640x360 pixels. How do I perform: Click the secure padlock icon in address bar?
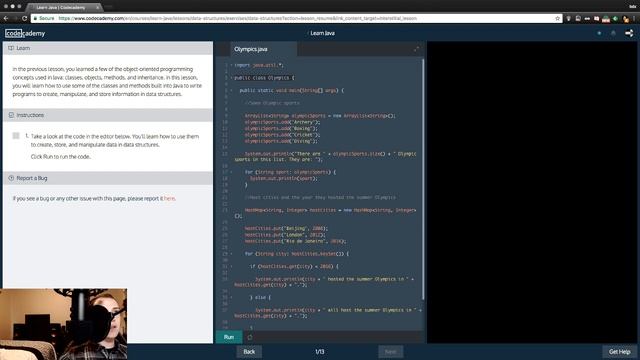coord(35,18)
